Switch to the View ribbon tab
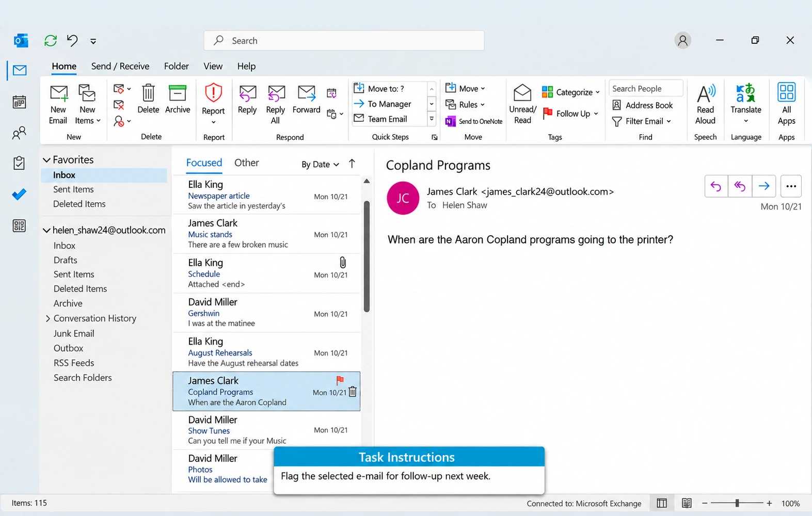The height and width of the screenshot is (516, 812). 213,66
